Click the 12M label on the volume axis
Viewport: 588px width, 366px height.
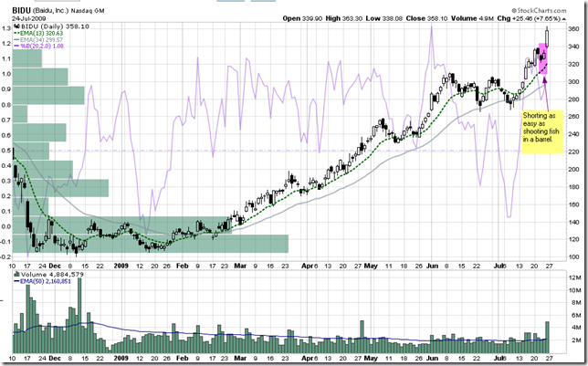point(574,277)
